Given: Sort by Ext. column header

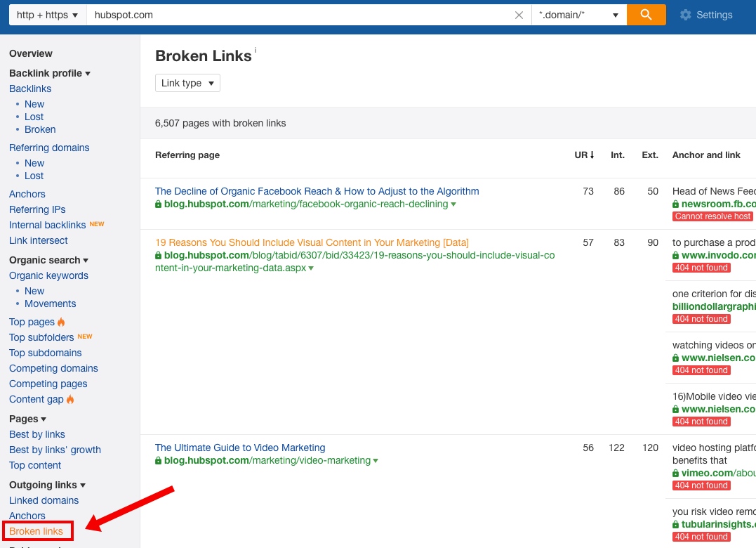Looking at the screenshot, I should coord(650,155).
